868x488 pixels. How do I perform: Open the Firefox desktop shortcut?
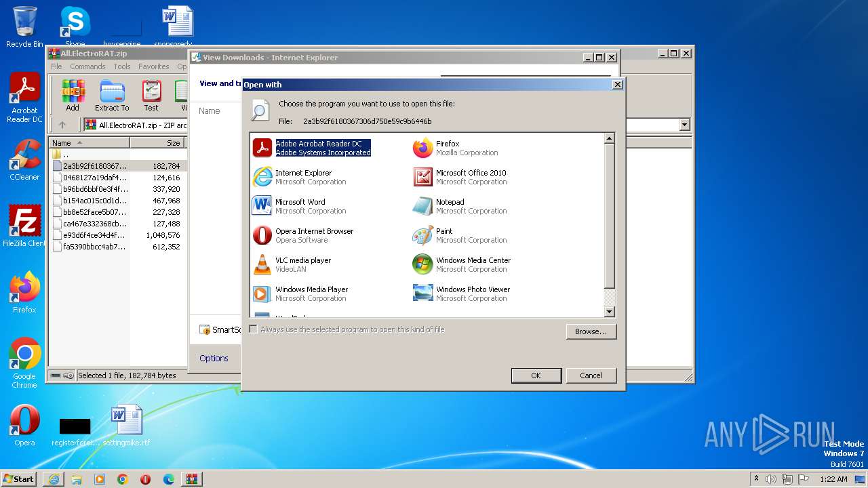tap(24, 293)
